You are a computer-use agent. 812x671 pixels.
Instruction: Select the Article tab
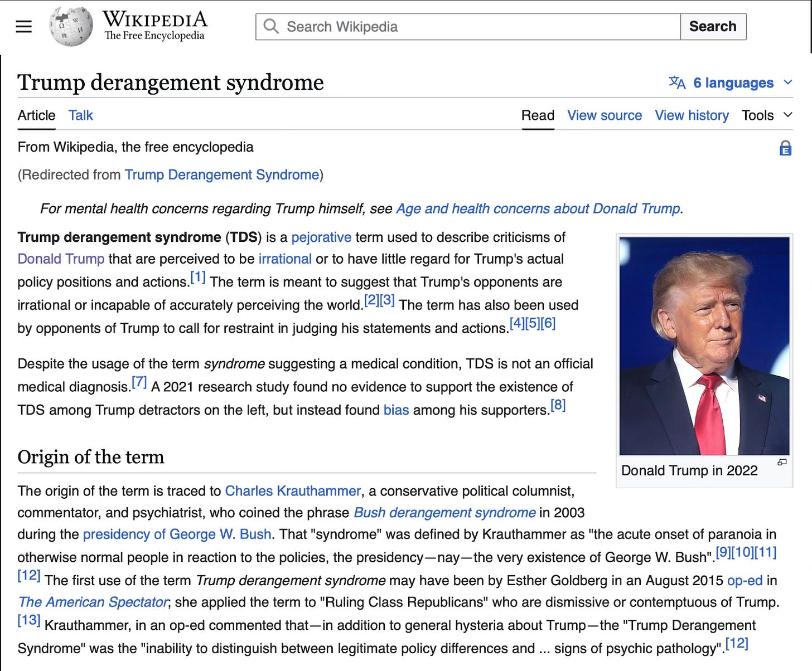[x=36, y=115]
